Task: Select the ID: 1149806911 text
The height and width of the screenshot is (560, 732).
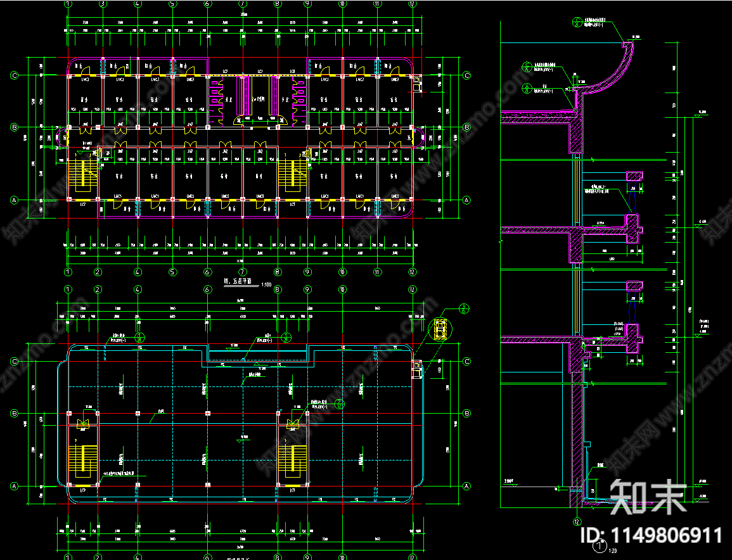Action: (652, 535)
